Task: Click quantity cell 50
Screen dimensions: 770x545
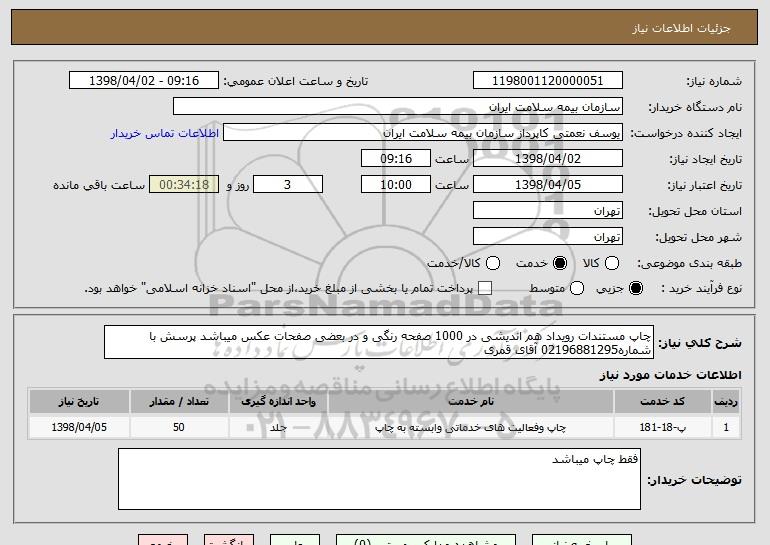Action: 179,427
